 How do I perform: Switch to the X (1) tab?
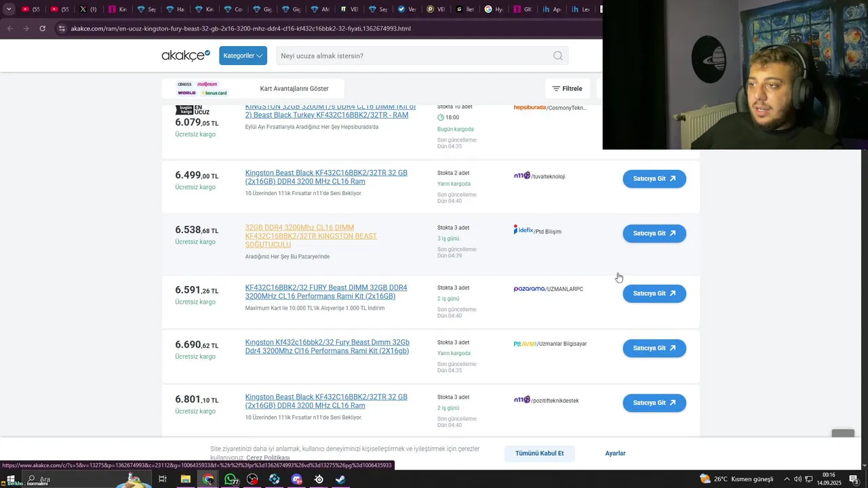[87, 9]
